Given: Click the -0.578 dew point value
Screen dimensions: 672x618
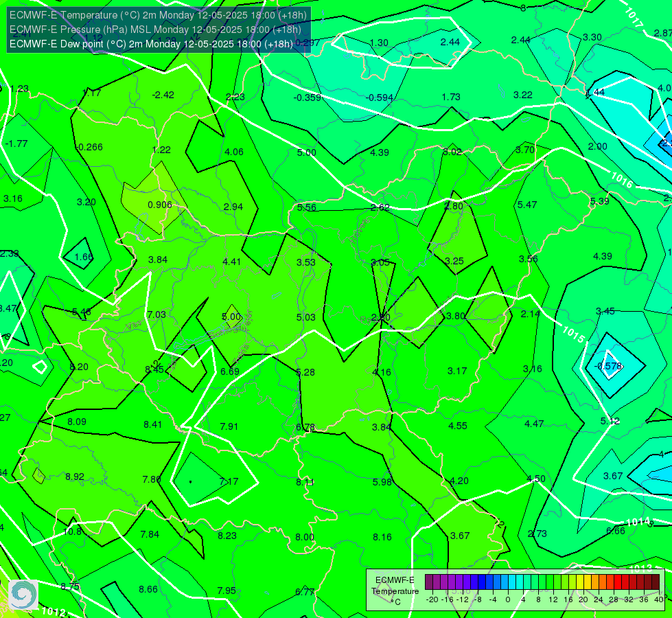Looking at the screenshot, I should tap(608, 366).
